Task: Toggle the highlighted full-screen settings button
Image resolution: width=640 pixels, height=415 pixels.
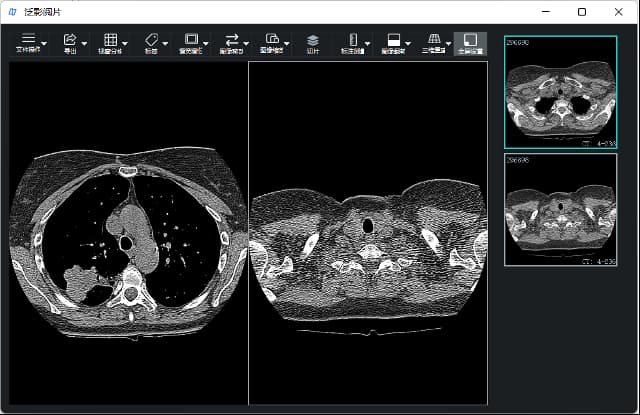Action: click(x=465, y=42)
